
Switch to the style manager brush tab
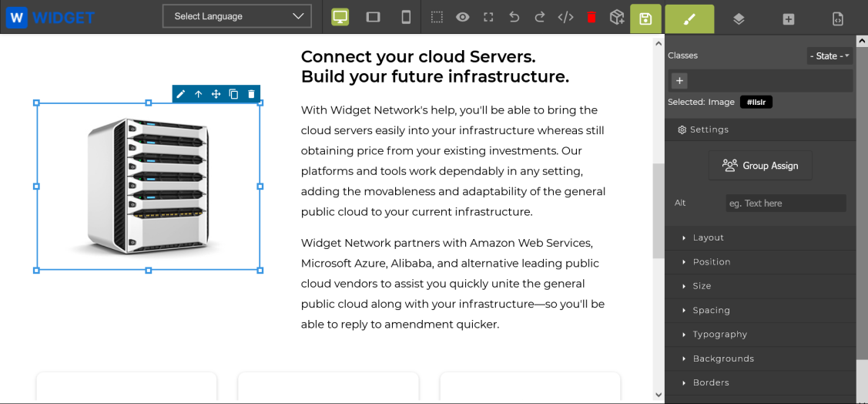[x=689, y=19]
